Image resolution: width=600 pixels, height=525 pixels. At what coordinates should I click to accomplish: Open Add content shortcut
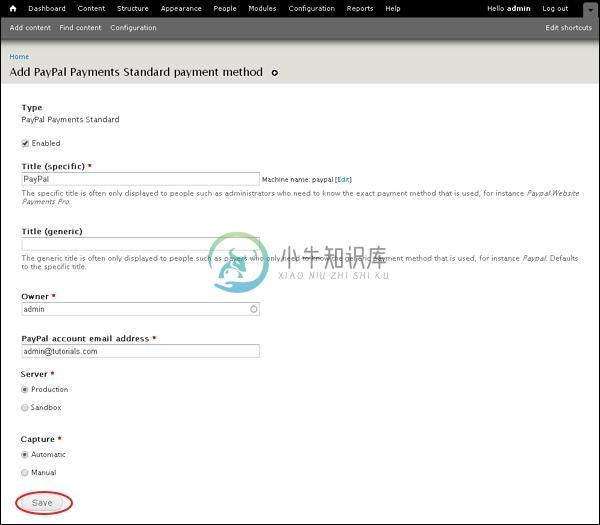coord(30,28)
